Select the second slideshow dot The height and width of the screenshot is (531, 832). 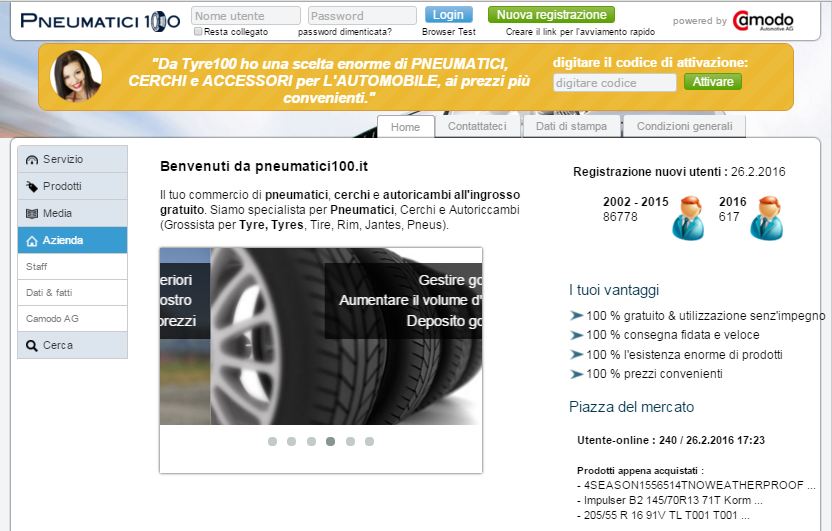click(291, 441)
